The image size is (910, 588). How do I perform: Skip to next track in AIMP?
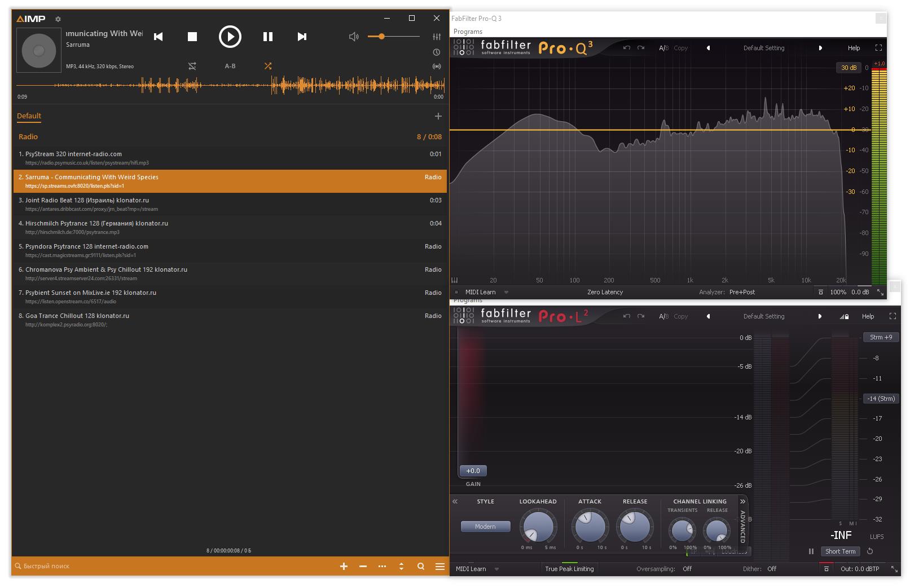pyautogui.click(x=302, y=37)
